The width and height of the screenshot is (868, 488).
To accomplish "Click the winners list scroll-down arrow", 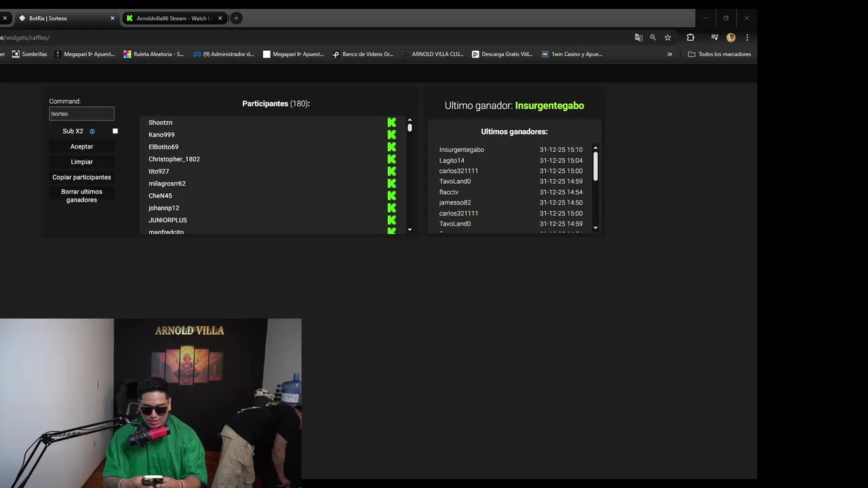I will point(595,228).
